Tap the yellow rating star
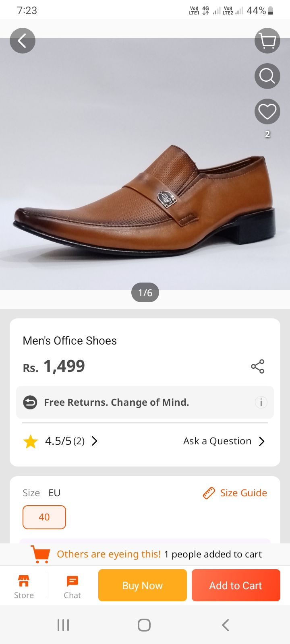Screen dimensions: 290x644 (31, 442)
